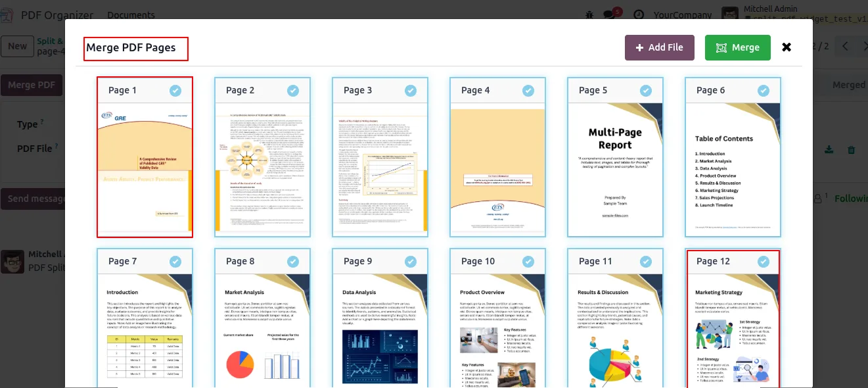The image size is (868, 388).
Task: Click the Add File button
Action: point(659,47)
